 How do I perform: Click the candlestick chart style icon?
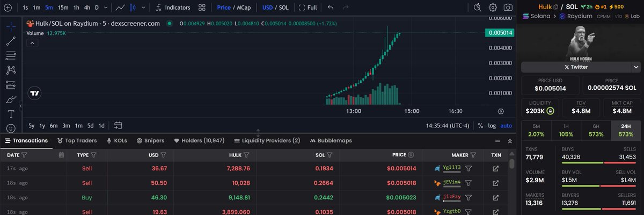(133, 8)
